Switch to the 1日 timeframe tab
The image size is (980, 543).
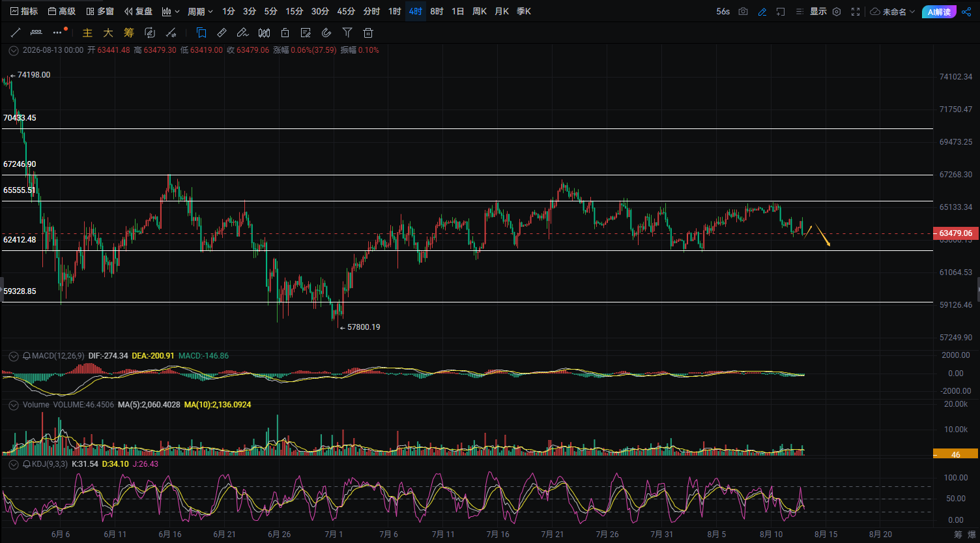458,12
